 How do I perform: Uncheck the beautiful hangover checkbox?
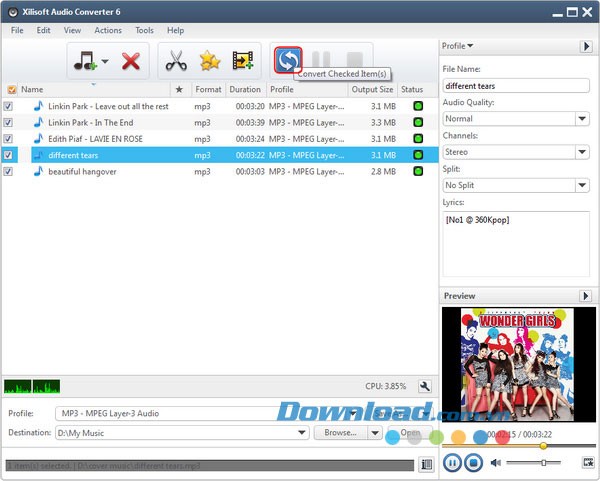[x=8, y=171]
